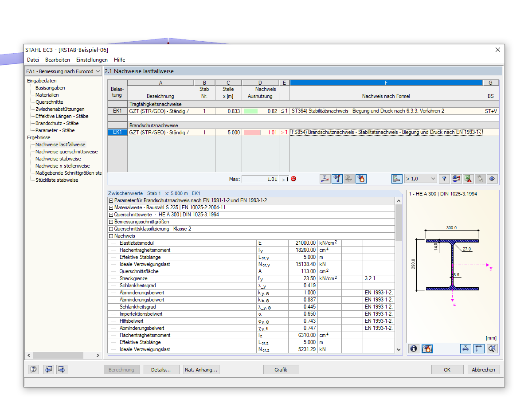This screenshot has width=532, height=399.
Task: Expand 'Querschnittswerte - HE A 300' row
Action: click(111, 215)
